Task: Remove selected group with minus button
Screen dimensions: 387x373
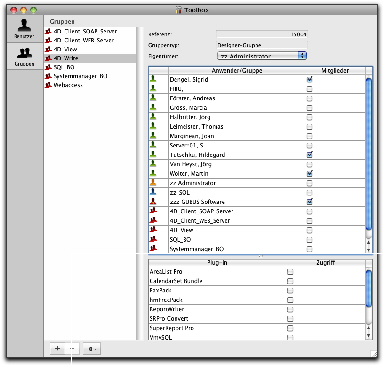Action: tap(72, 349)
